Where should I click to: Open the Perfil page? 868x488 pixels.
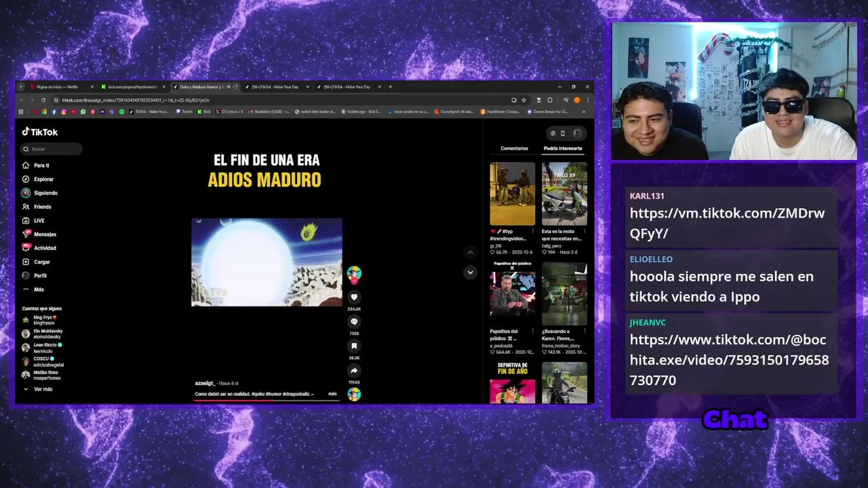click(x=34, y=276)
